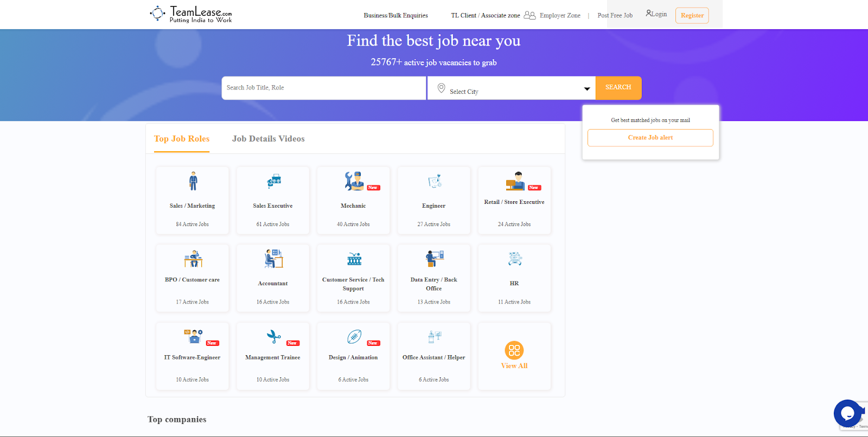Click the Retail / Store Executive icon
868x437 pixels.
click(515, 181)
